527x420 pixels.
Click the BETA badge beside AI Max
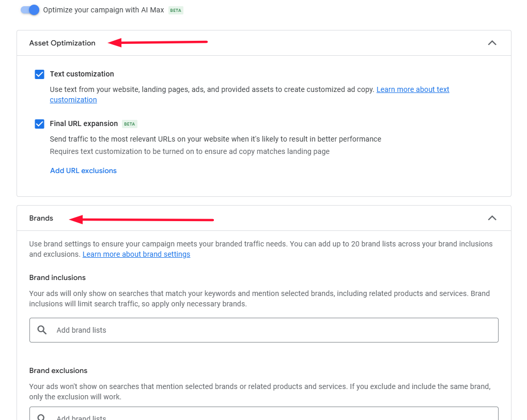176,10
